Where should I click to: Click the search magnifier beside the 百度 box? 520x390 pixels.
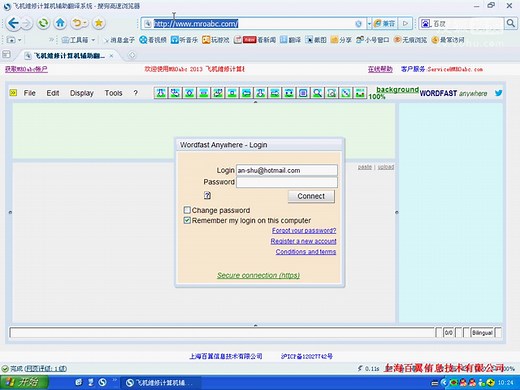coord(511,23)
